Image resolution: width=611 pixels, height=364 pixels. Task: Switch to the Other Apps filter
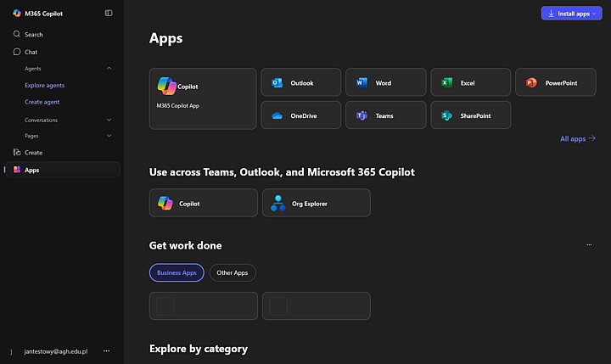[233, 273]
